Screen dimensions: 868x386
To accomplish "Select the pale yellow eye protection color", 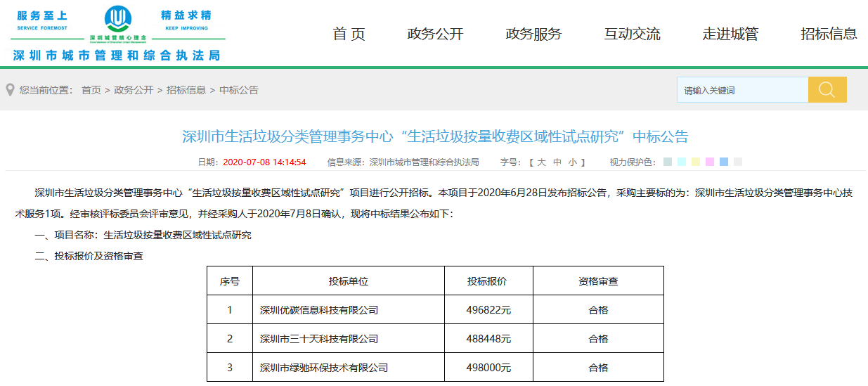I will pos(696,162).
